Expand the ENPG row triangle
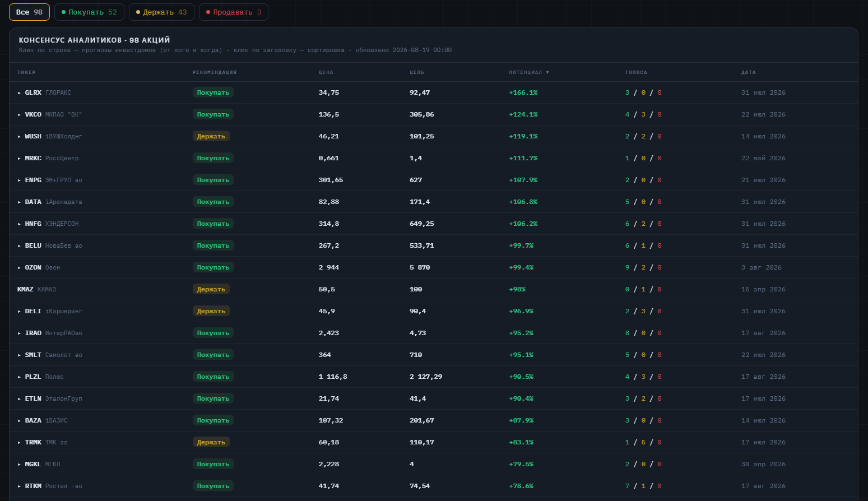Image resolution: width=868 pixels, height=501 pixels. (19, 180)
